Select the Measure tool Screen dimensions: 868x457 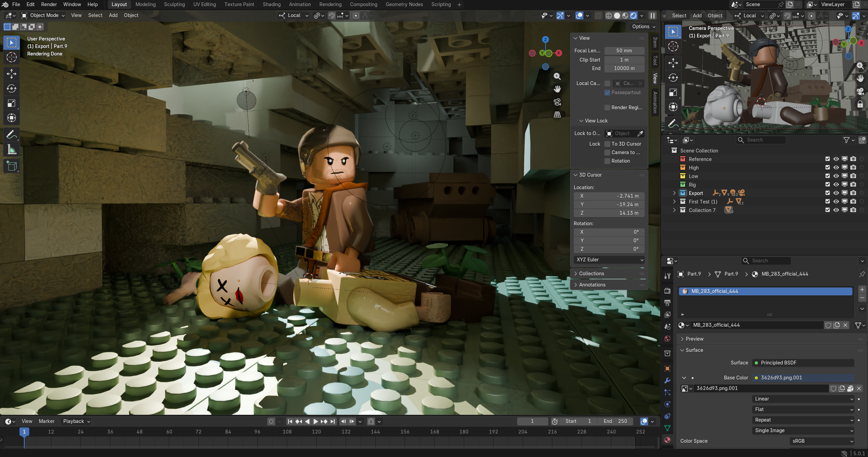[12, 150]
